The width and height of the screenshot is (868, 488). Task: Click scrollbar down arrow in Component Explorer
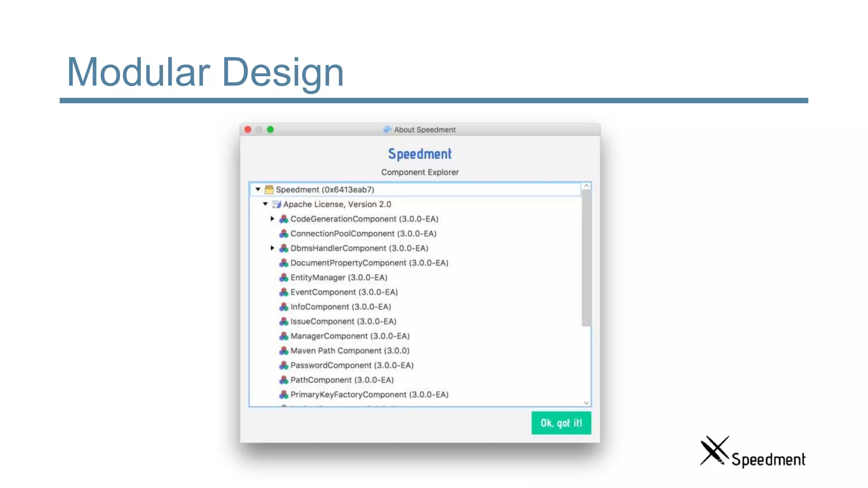[586, 403]
